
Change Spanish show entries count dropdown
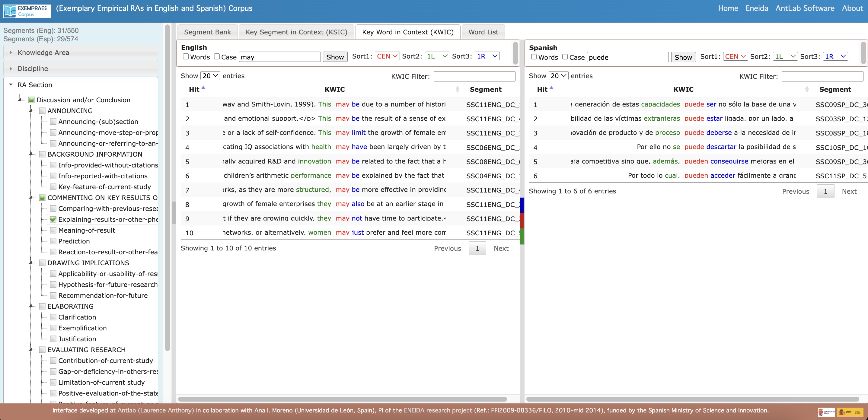tap(558, 75)
